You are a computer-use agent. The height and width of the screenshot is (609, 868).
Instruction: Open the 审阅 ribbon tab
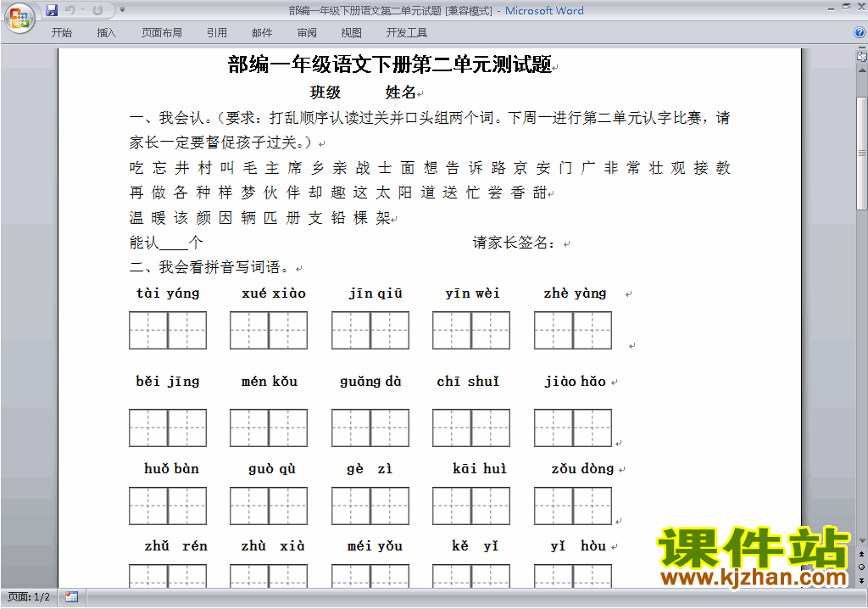pos(307,33)
